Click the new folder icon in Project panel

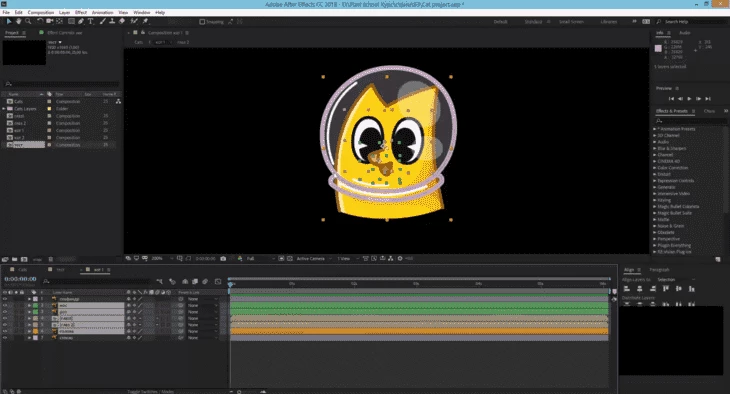point(14,259)
